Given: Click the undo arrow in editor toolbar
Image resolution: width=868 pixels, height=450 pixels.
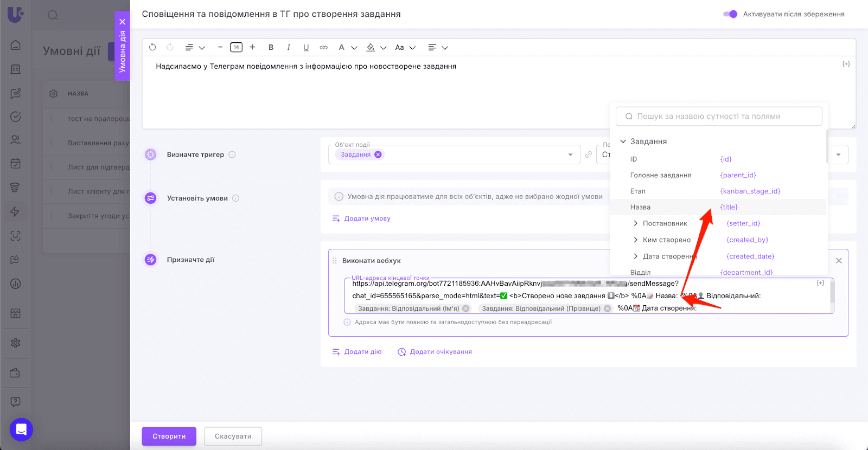Looking at the screenshot, I should click(152, 47).
